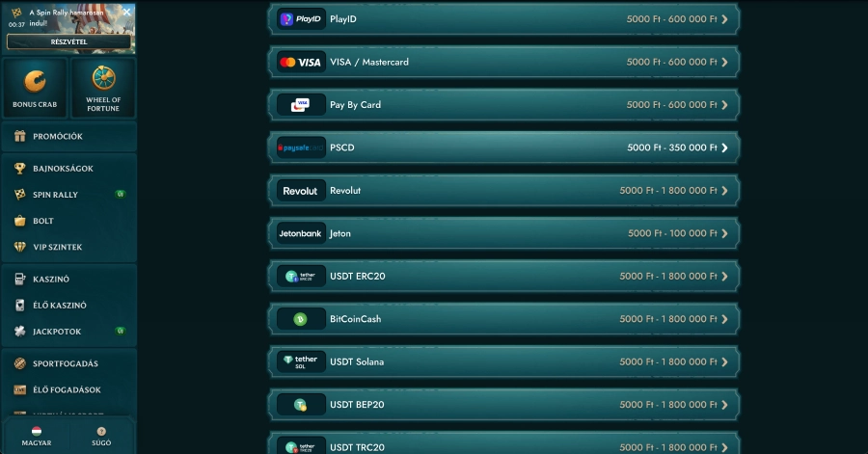Click the Revolut logo
Screen dimensions: 868x454
(301, 190)
